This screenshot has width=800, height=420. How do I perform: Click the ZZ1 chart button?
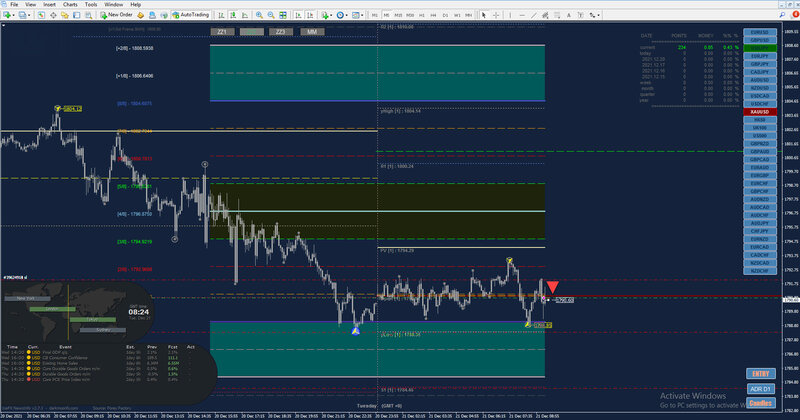coord(222,32)
